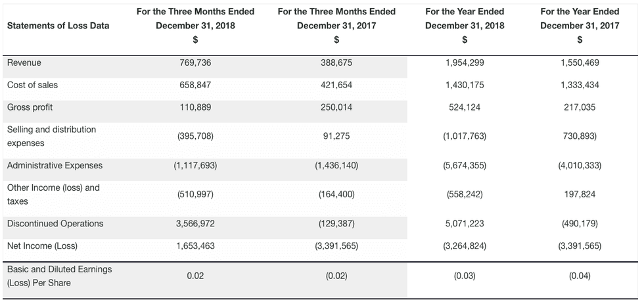Select the Revenue row label
Image resolution: width=644 pixels, height=302 pixels.
click(24, 63)
